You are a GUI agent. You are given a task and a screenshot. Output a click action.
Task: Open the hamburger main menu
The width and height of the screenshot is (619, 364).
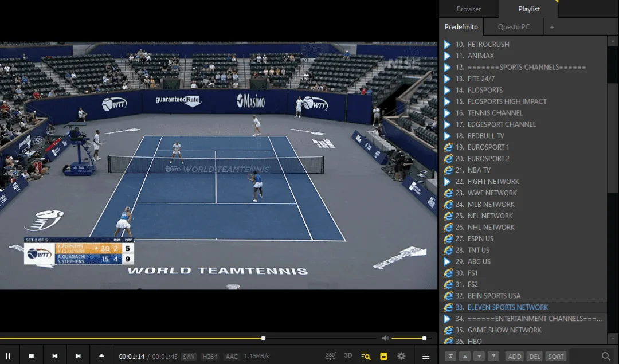pyautogui.click(x=426, y=356)
